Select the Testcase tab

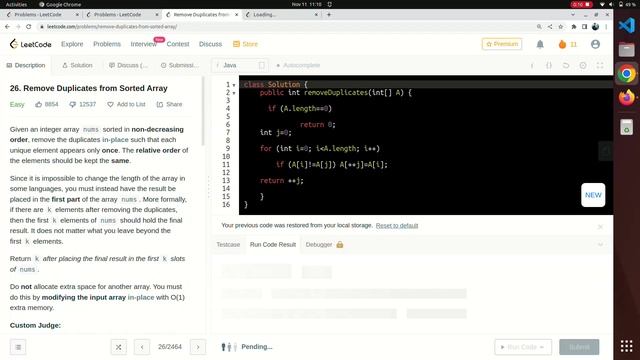point(228,245)
